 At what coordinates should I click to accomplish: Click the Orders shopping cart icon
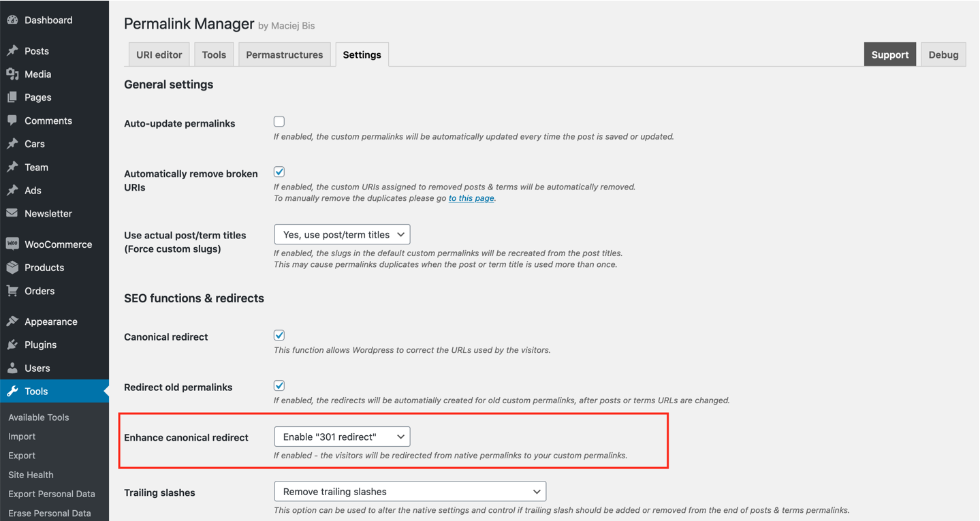[x=12, y=291]
